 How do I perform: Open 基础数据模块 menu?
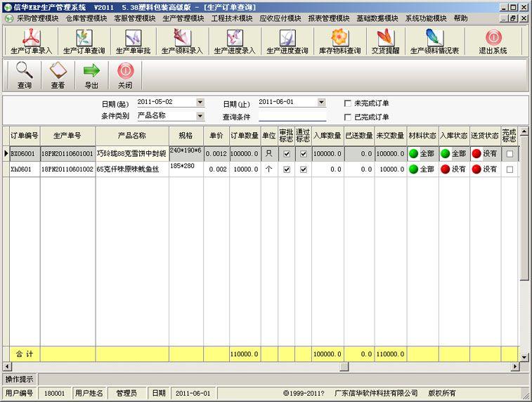pyautogui.click(x=377, y=18)
